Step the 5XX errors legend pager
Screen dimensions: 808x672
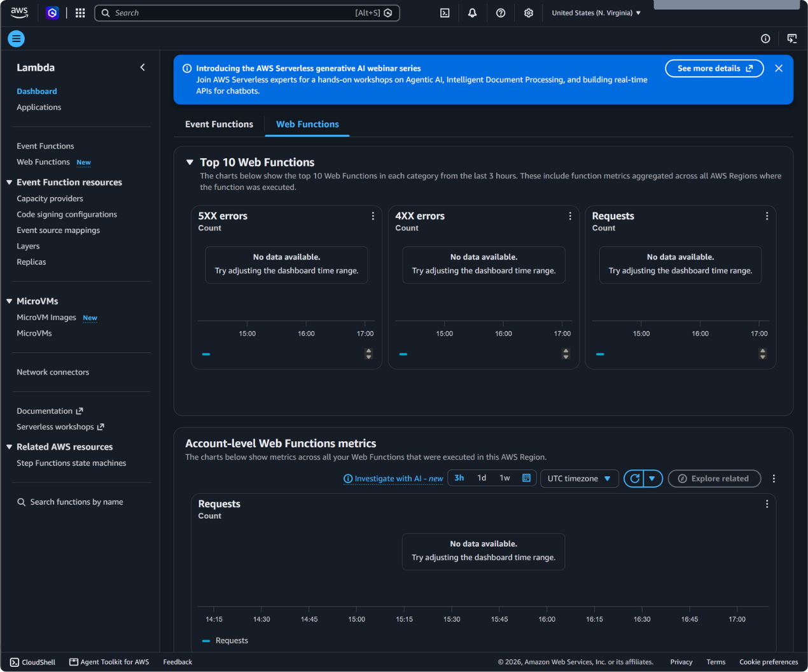click(368, 353)
